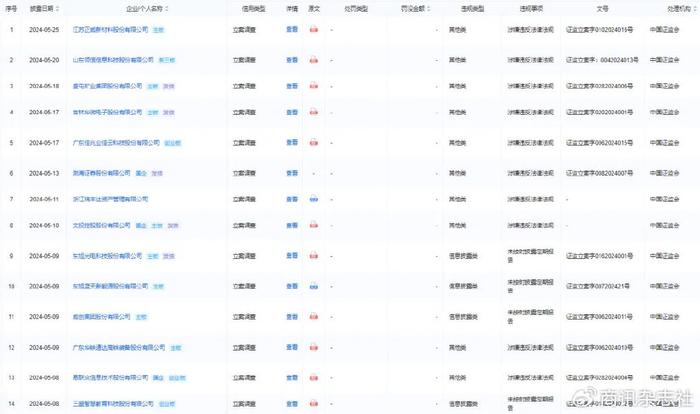This screenshot has height=414, width=700.
Task: Open the PDF original for row 11
Action: (x=314, y=317)
